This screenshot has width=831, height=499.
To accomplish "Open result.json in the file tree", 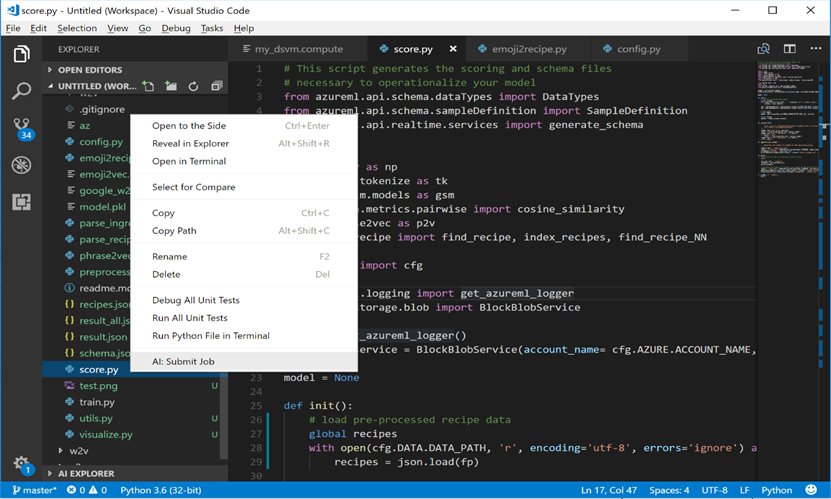I will coord(103,337).
